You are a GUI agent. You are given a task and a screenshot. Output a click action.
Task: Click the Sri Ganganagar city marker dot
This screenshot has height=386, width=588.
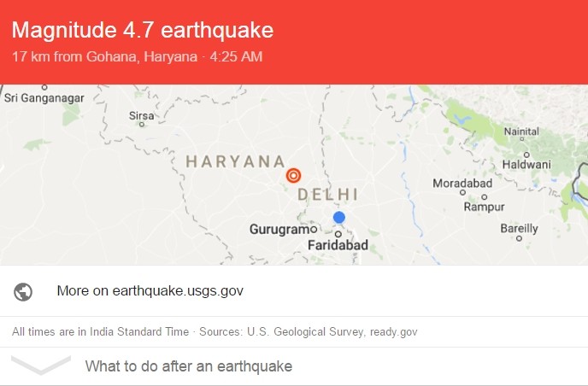click(x=44, y=87)
